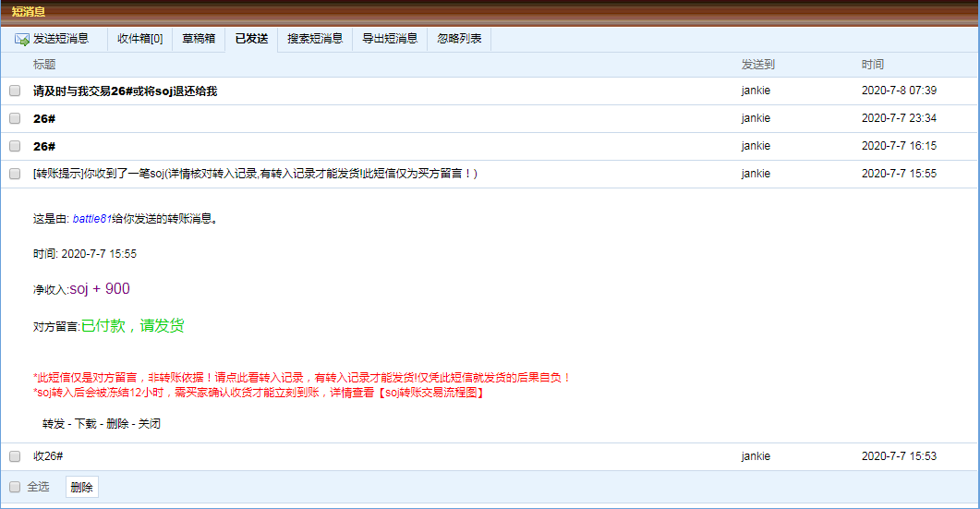Click 转发 to forward the message

[x=54, y=424]
